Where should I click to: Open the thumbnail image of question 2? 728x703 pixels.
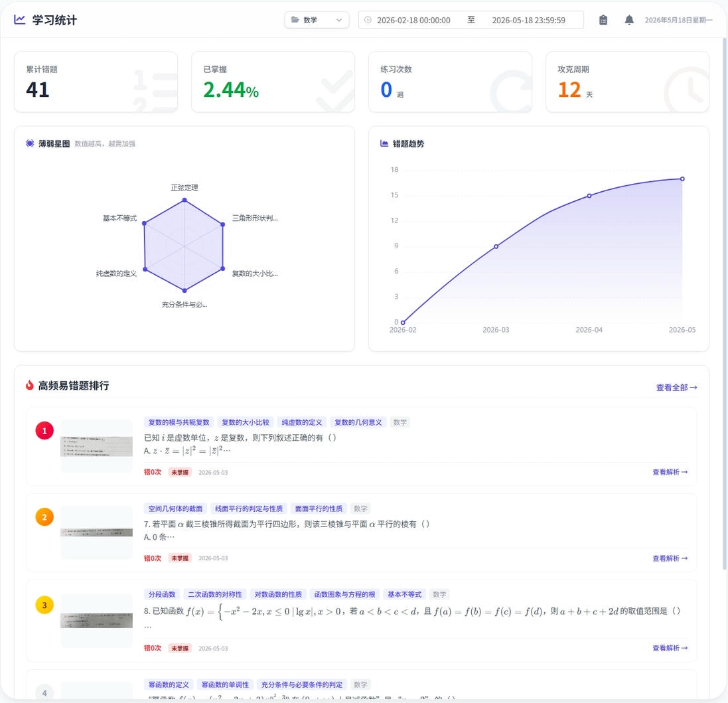click(x=97, y=532)
